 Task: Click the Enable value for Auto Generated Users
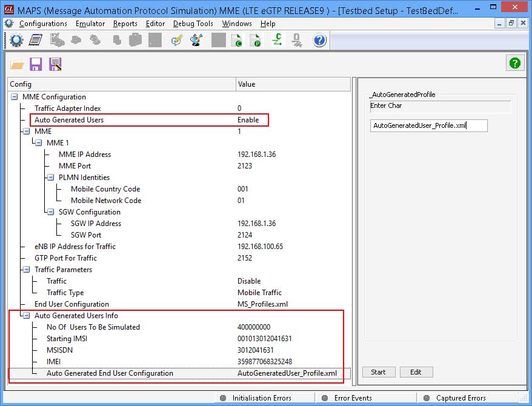[x=248, y=120]
